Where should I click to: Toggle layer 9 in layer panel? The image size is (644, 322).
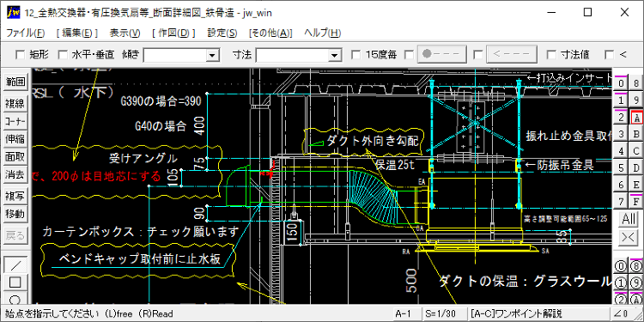[x=636, y=100]
